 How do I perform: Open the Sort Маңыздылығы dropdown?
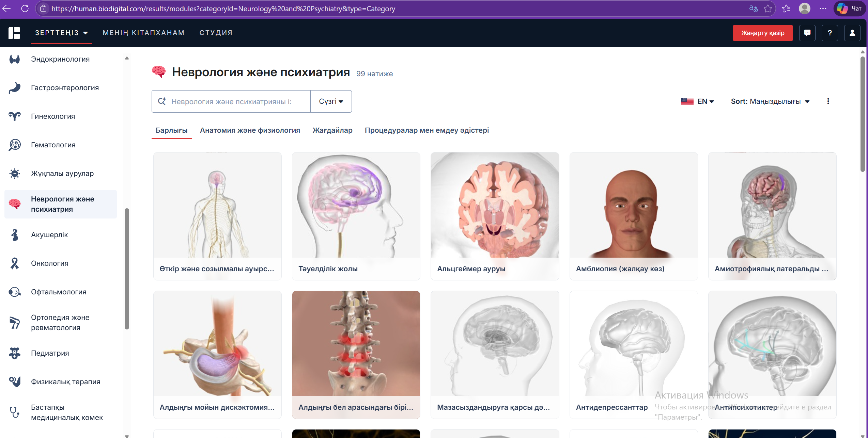[x=770, y=101]
